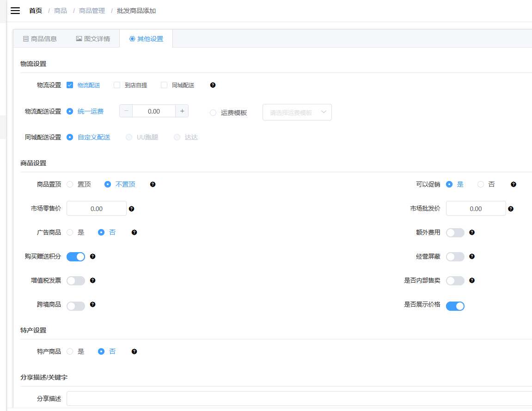Click help icon next to 广告商品
The height and width of the screenshot is (411, 532).
135,232
